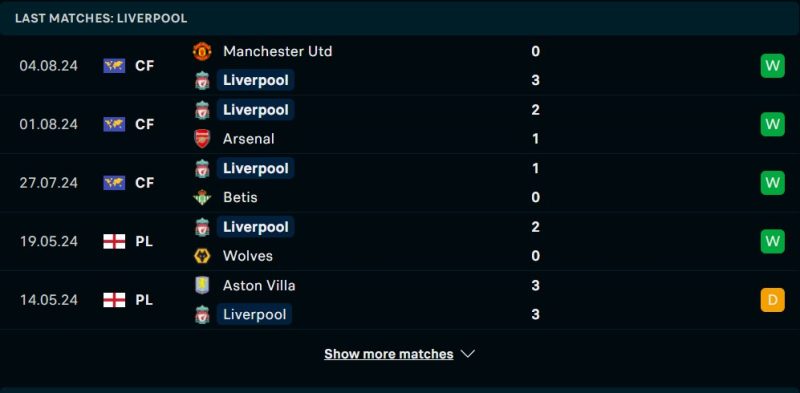The height and width of the screenshot is (393, 800).
Task: Click the Manchester United crest icon
Action: coord(202,52)
